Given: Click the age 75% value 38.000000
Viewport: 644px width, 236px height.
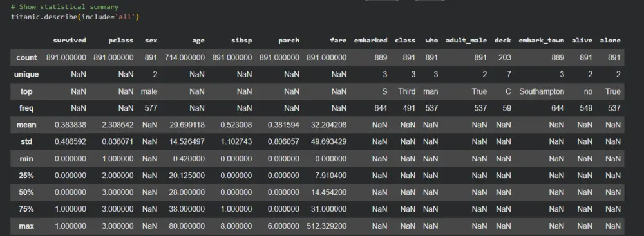Looking at the screenshot, I should tap(187, 210).
